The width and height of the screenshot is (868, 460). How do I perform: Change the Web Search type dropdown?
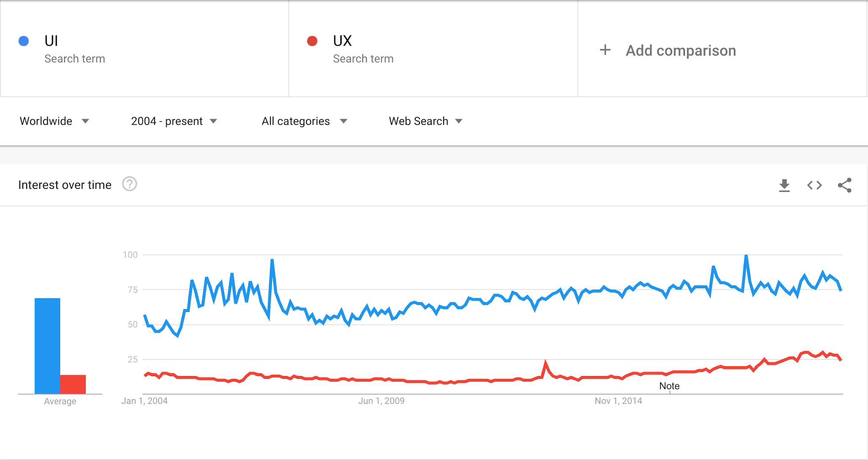[426, 121]
